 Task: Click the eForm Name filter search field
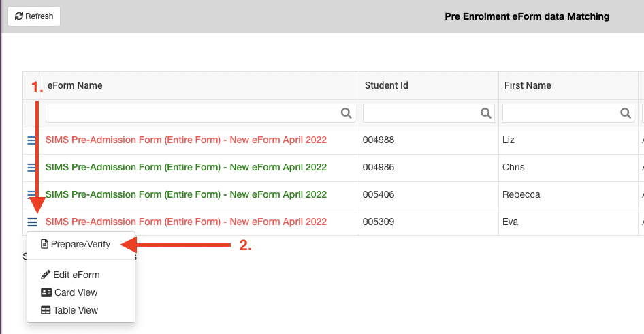click(x=200, y=113)
